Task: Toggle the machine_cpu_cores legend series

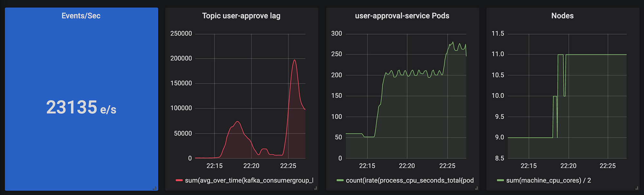Action: 548,180
